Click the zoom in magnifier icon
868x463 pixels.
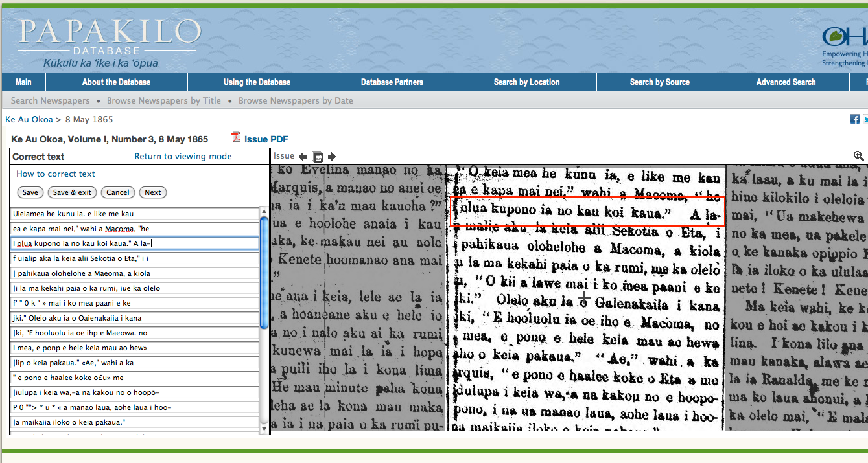[859, 156]
